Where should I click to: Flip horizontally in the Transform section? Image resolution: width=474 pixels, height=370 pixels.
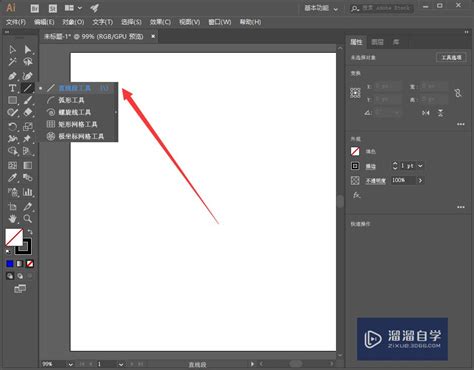(x=426, y=113)
